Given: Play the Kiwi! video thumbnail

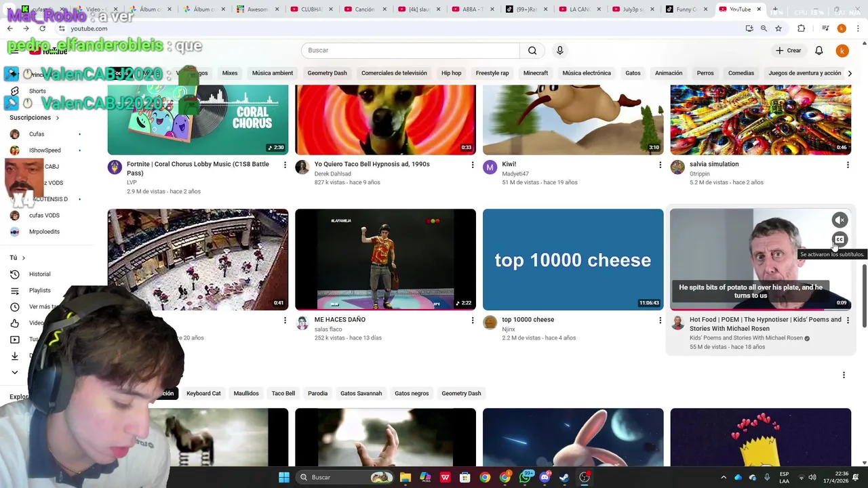Looking at the screenshot, I should pos(573,120).
